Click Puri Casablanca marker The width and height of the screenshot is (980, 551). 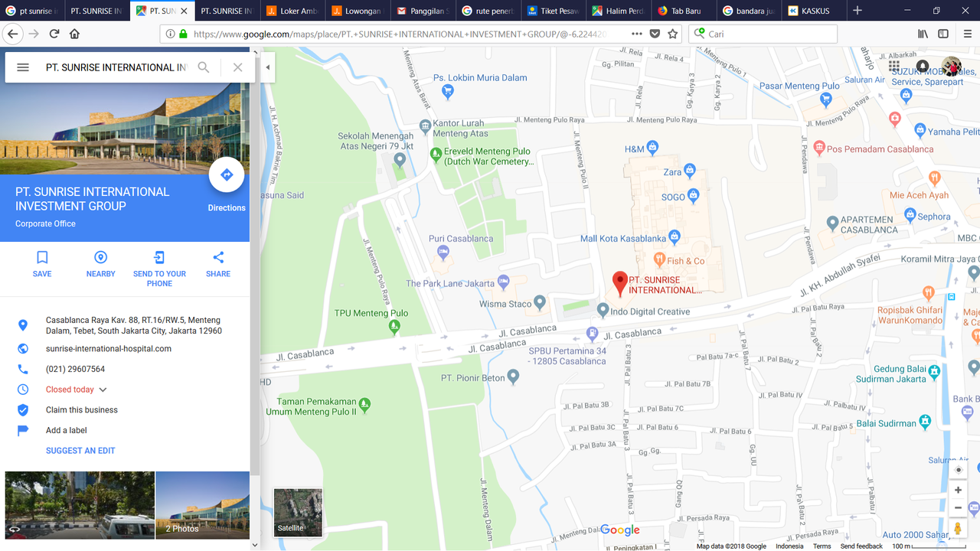pyautogui.click(x=443, y=252)
